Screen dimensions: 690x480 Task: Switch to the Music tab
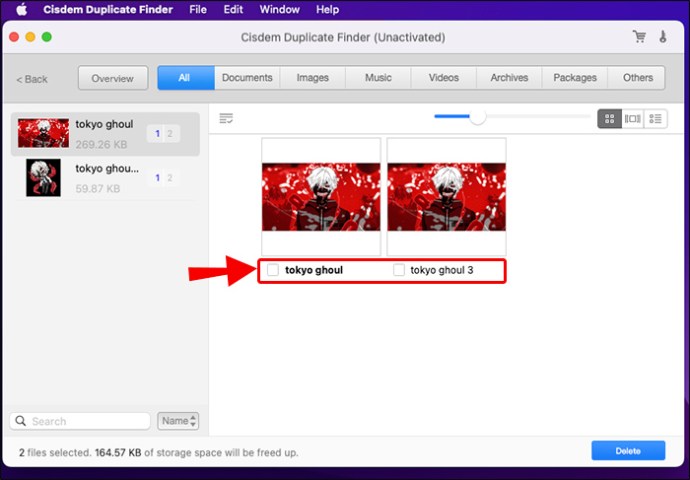click(x=378, y=78)
